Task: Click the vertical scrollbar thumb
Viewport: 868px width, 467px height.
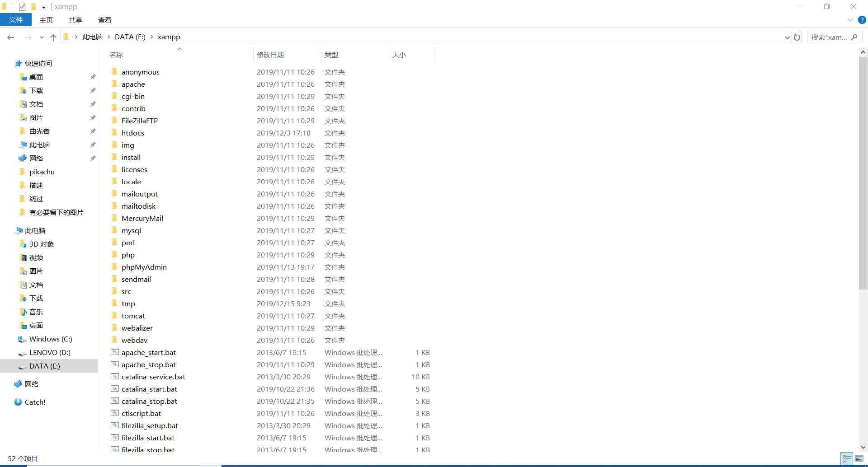Action: click(863, 173)
